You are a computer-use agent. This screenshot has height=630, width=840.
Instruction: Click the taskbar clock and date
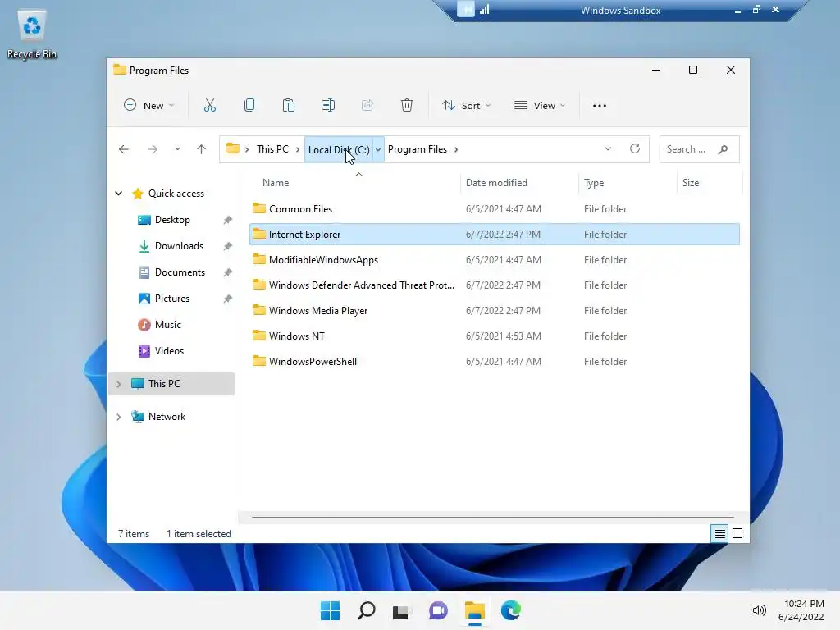[x=801, y=610]
